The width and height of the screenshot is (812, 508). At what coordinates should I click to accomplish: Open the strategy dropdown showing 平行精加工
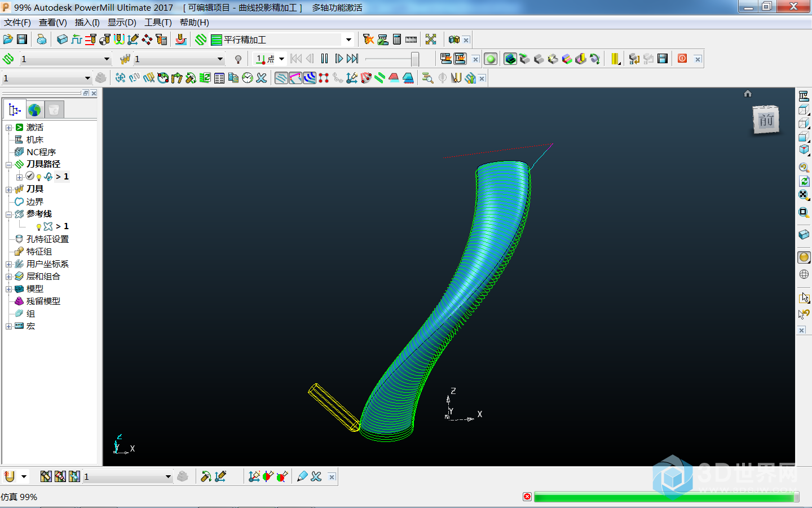pos(348,40)
